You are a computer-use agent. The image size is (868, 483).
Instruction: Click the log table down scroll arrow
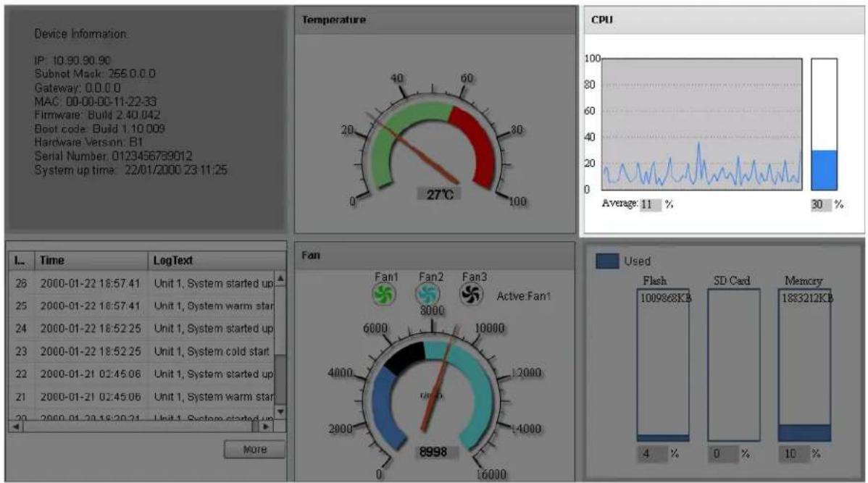[x=280, y=411]
